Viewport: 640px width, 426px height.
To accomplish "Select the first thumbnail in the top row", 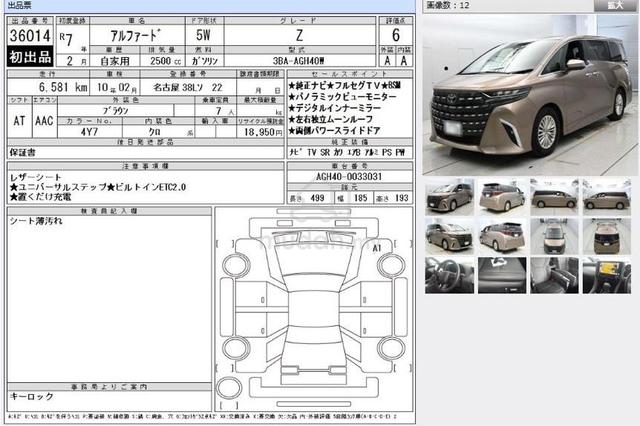I will 449,197.
